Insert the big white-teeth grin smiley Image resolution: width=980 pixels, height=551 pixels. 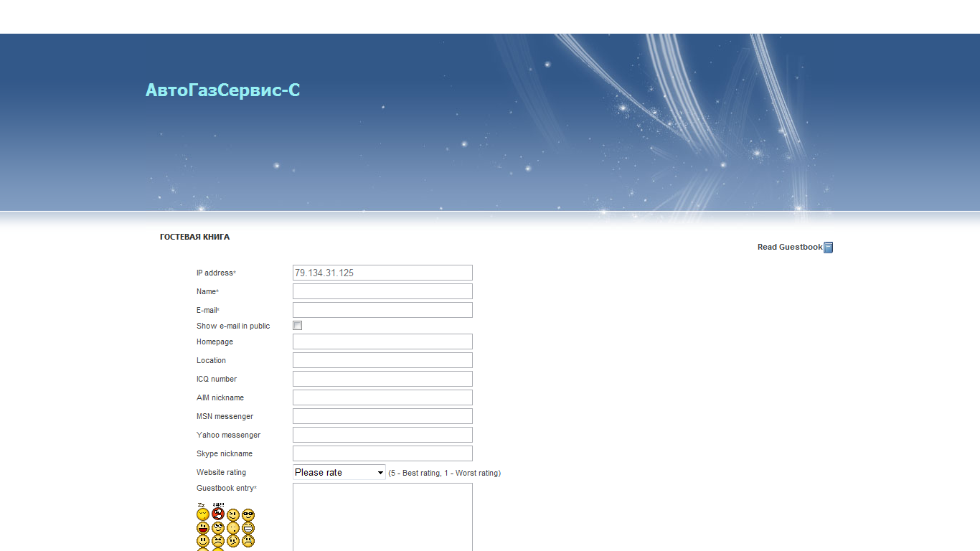coord(248,528)
